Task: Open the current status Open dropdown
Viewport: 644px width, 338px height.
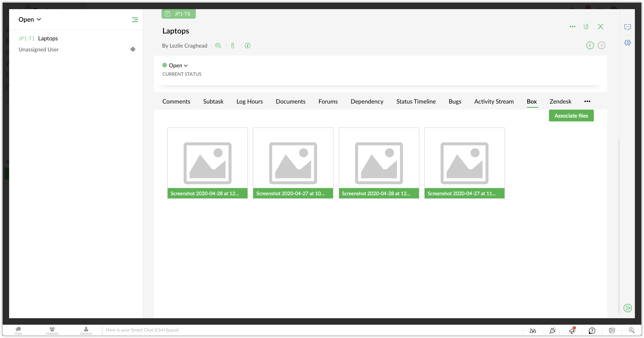Action: click(178, 66)
